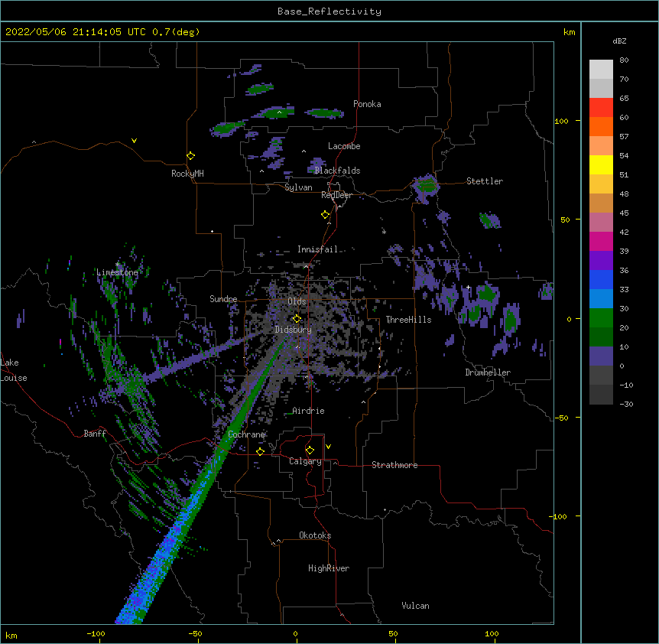Select the Cochrane city label
This screenshot has width=659, height=644.
247,434
